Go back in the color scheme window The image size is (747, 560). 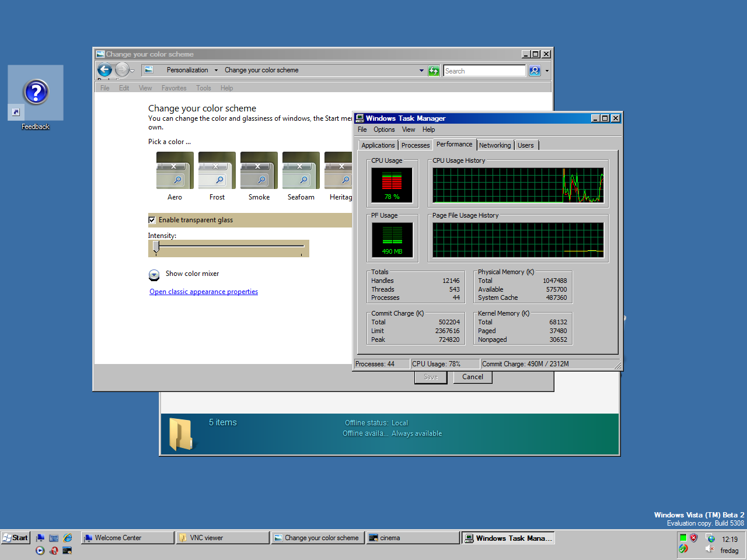pyautogui.click(x=104, y=70)
